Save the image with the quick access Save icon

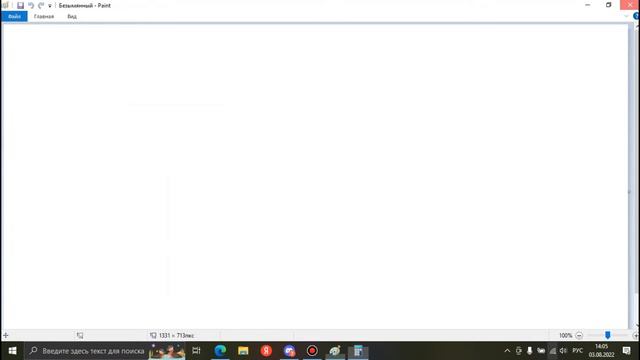coord(20,5)
